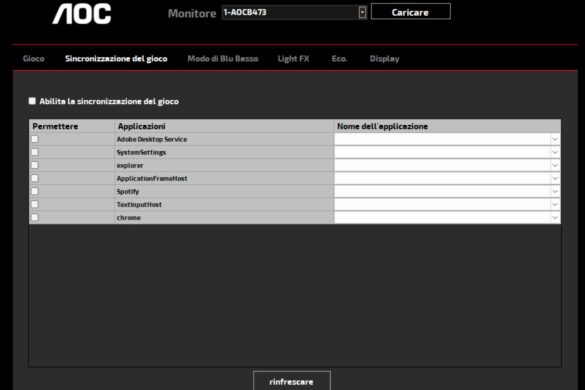Expand the name dropdown for Spotify
Screen dimensions: 585x390
coord(555,191)
